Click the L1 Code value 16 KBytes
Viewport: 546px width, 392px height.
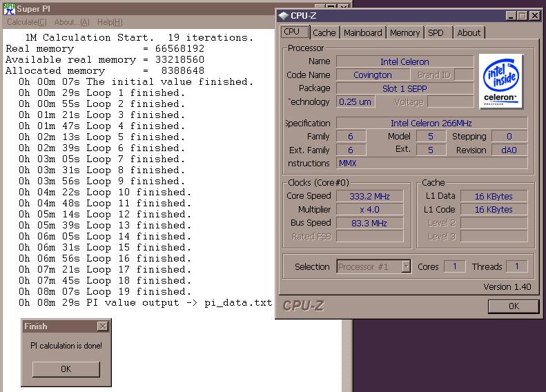(494, 210)
